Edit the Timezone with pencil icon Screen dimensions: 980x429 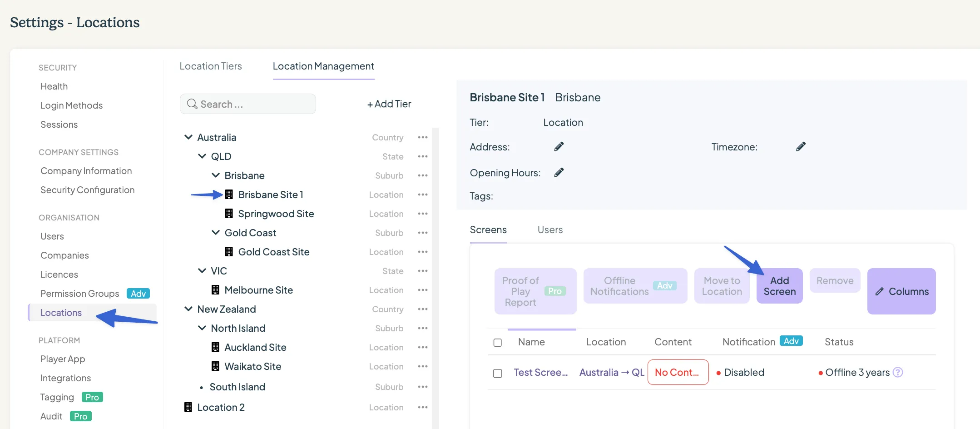point(801,146)
